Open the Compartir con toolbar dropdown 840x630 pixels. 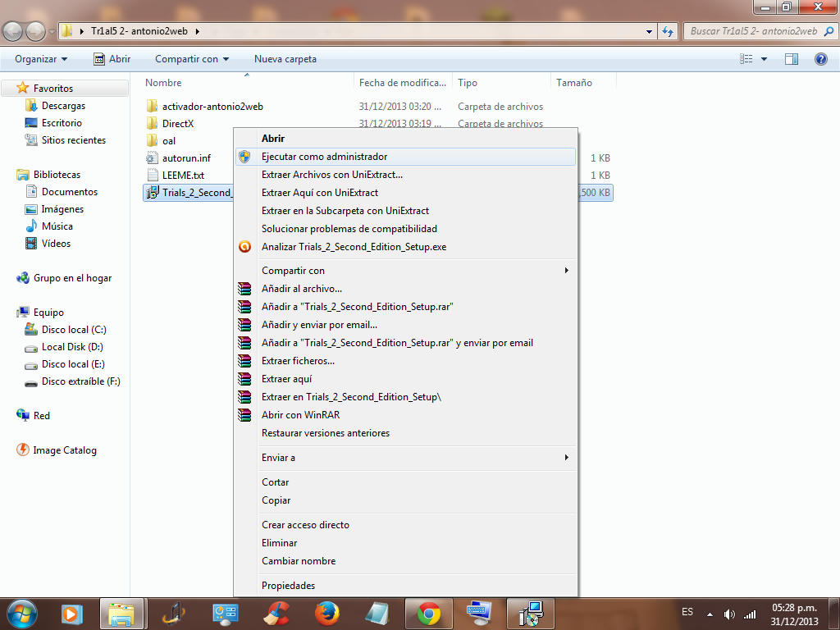(x=192, y=59)
